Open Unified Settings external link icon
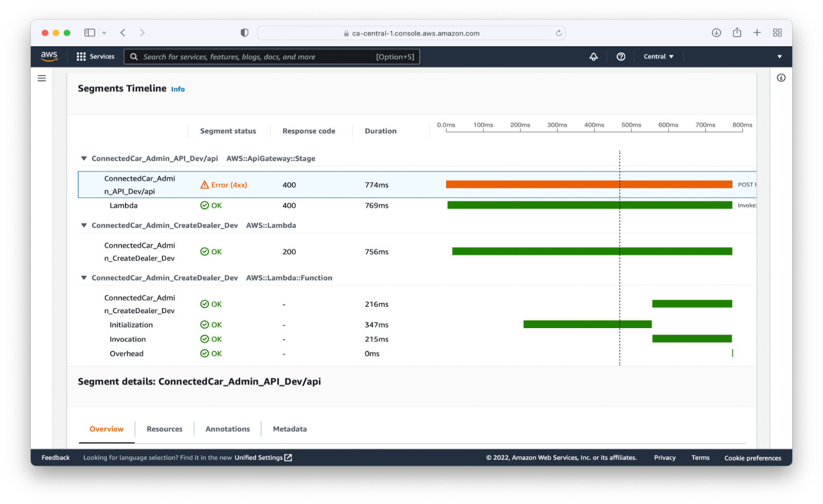The height and width of the screenshot is (504, 823). [x=289, y=458]
